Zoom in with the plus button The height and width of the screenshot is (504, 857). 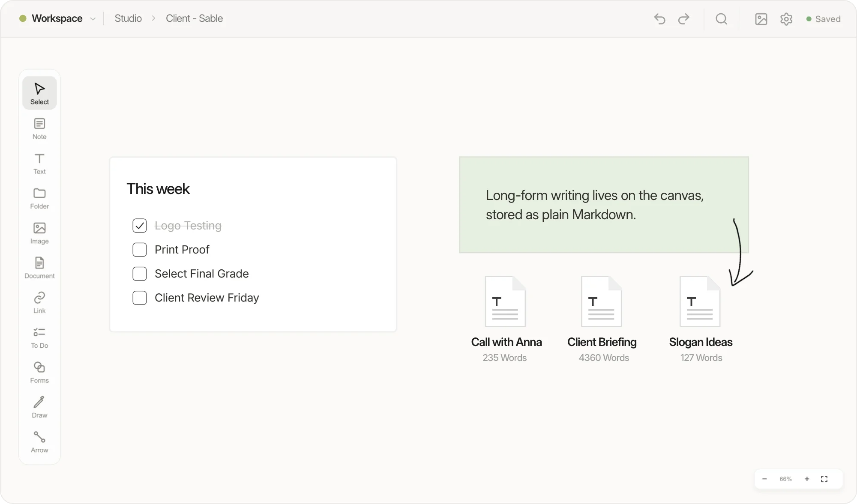click(807, 479)
